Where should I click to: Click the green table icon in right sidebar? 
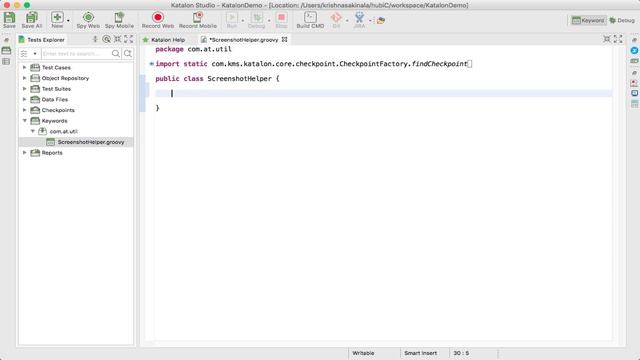634,104
